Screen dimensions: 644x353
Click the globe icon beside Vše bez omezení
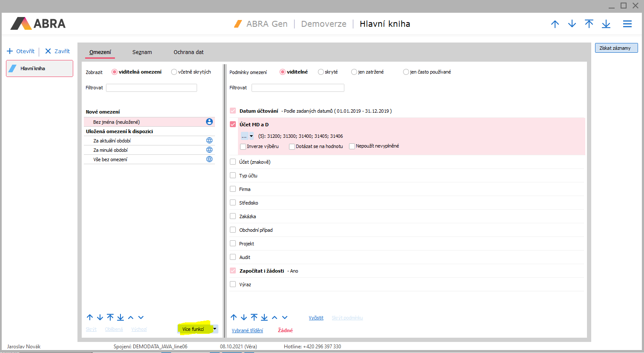pos(209,159)
